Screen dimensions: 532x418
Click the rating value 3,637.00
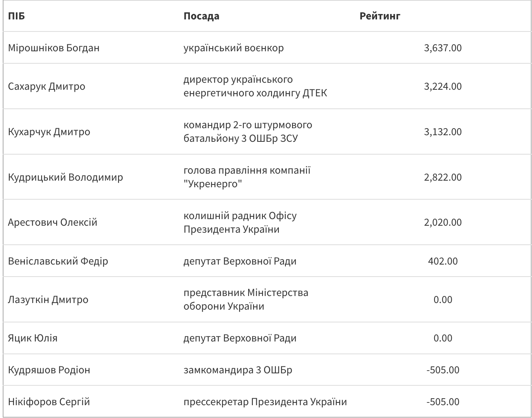pos(443,48)
